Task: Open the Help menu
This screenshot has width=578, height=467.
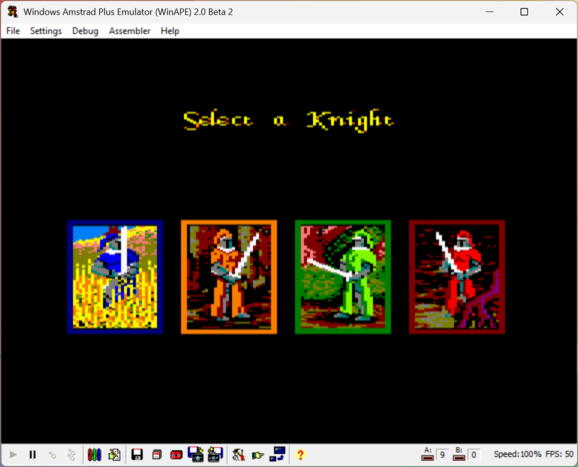Action: click(170, 31)
